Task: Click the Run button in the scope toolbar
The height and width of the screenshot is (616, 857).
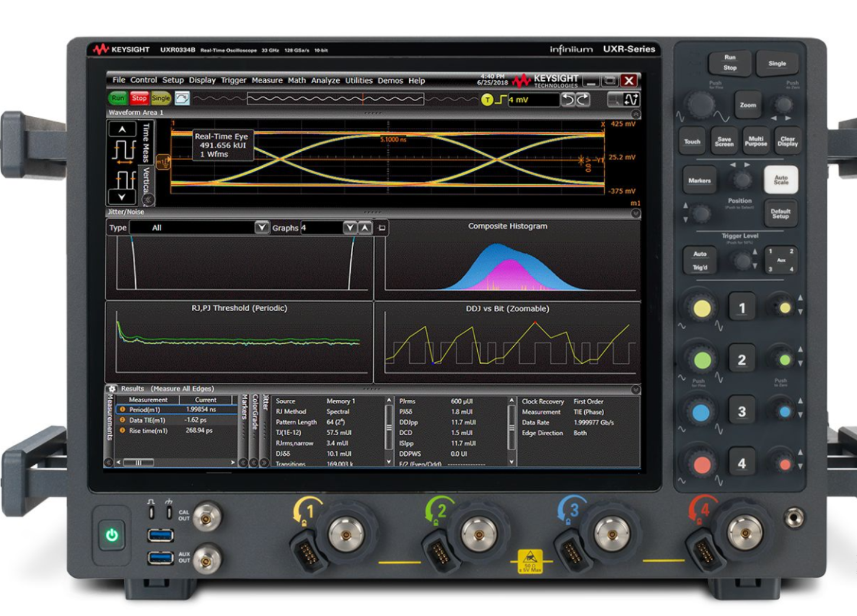Action: 118,99
